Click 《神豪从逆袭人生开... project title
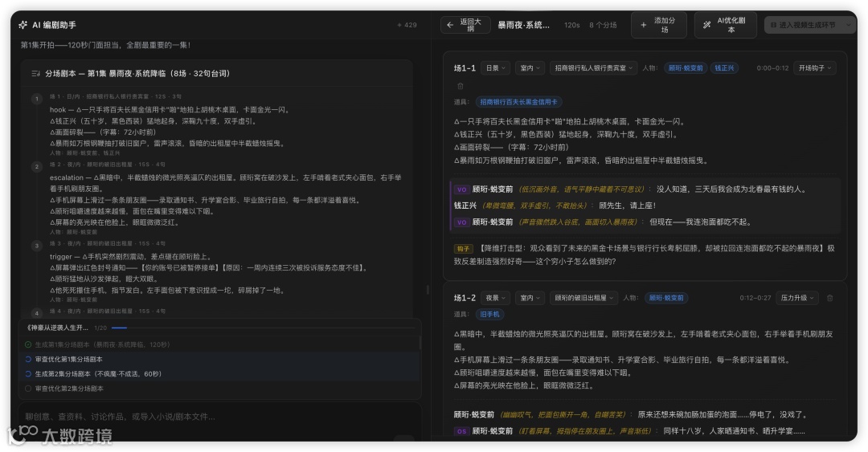The image size is (868, 452). (x=57, y=328)
